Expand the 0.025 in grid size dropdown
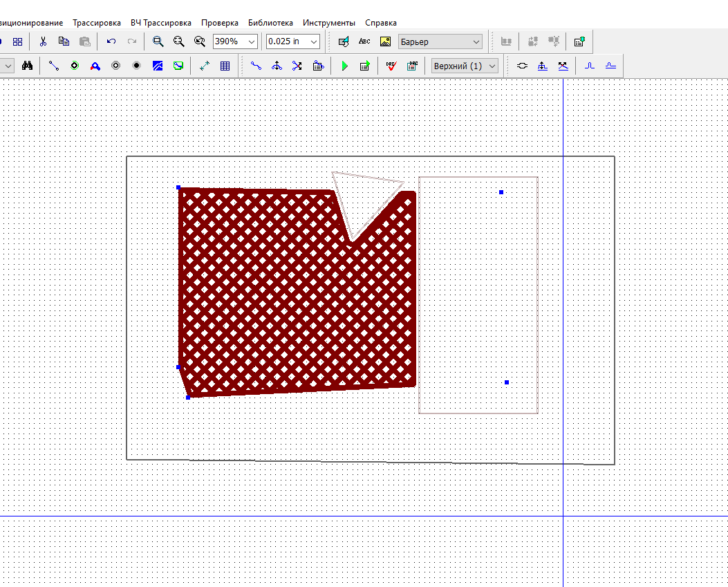728x587 pixels. [x=314, y=41]
